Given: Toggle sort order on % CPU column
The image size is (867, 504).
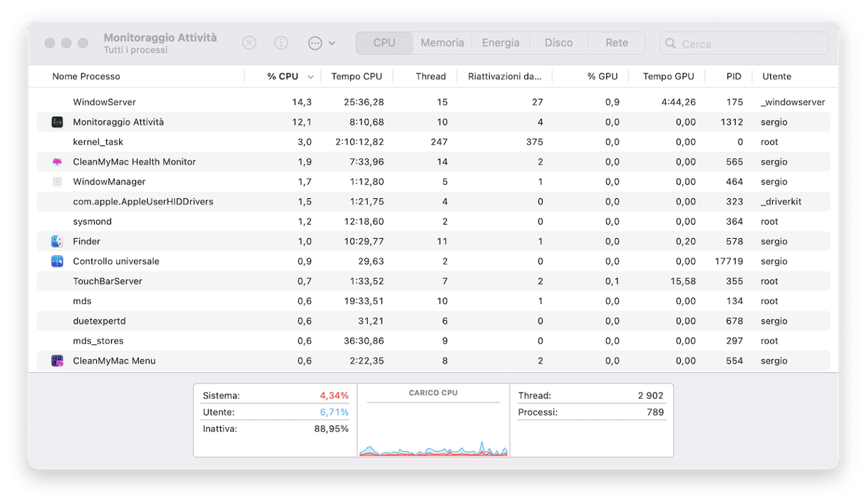Looking at the screenshot, I should (x=283, y=76).
